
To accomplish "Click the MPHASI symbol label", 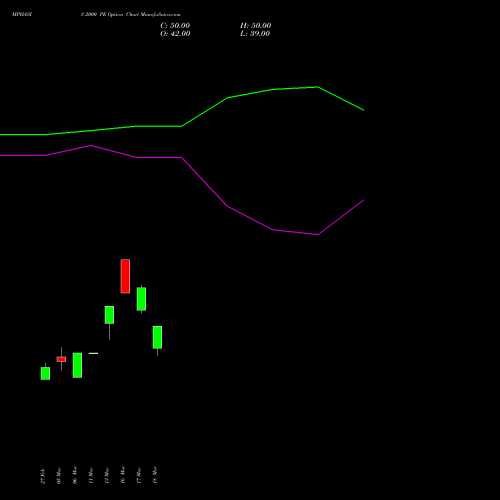I will pyautogui.click(x=22, y=15).
